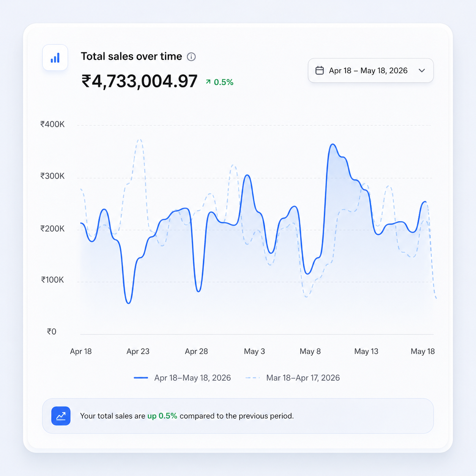This screenshot has height=476, width=476.
Task: Click the ₹4,733,004.97 total value
Action: pos(139,81)
